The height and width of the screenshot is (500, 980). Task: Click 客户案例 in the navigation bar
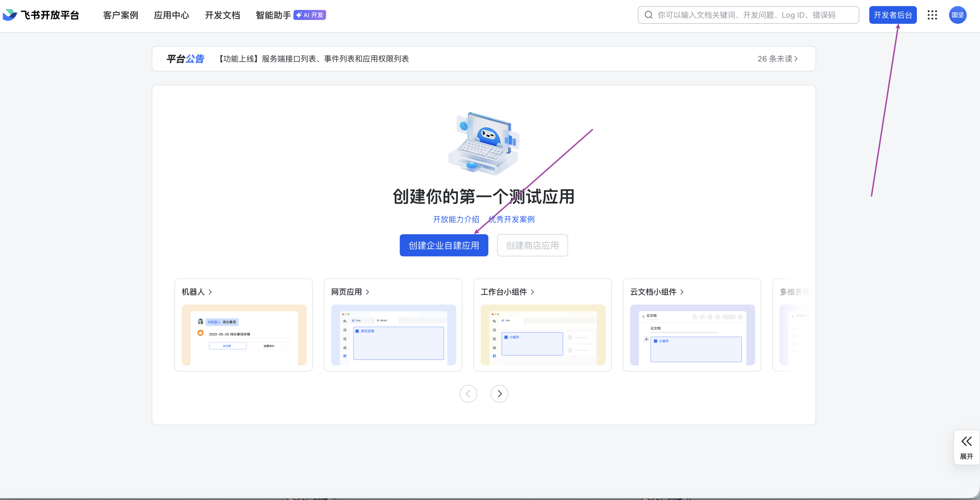pyautogui.click(x=120, y=15)
